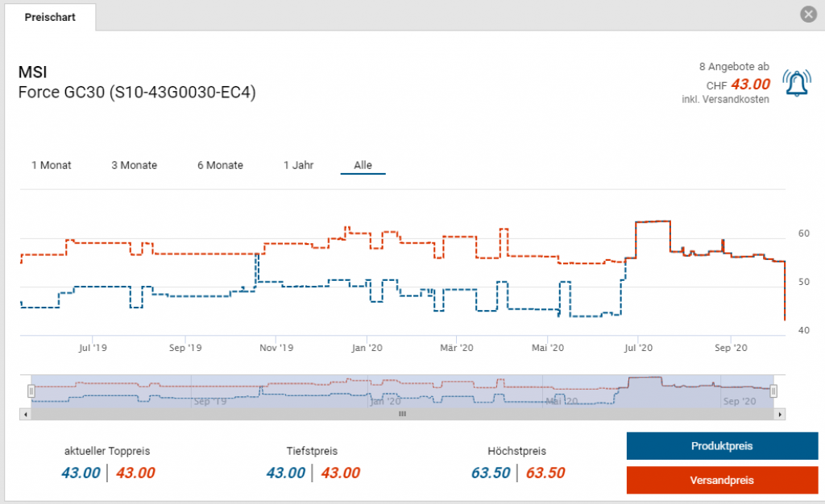Image resolution: width=825 pixels, height=504 pixels.
Task: Click the right navigator range handle
Action: click(773, 391)
